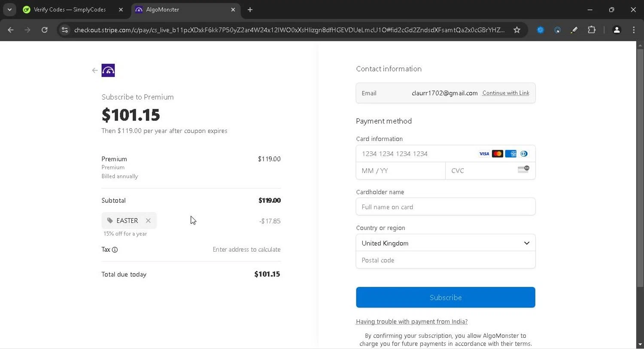Screen dimensions: 644x349
Task: Click the Diners Club icon
Action: pos(524,154)
